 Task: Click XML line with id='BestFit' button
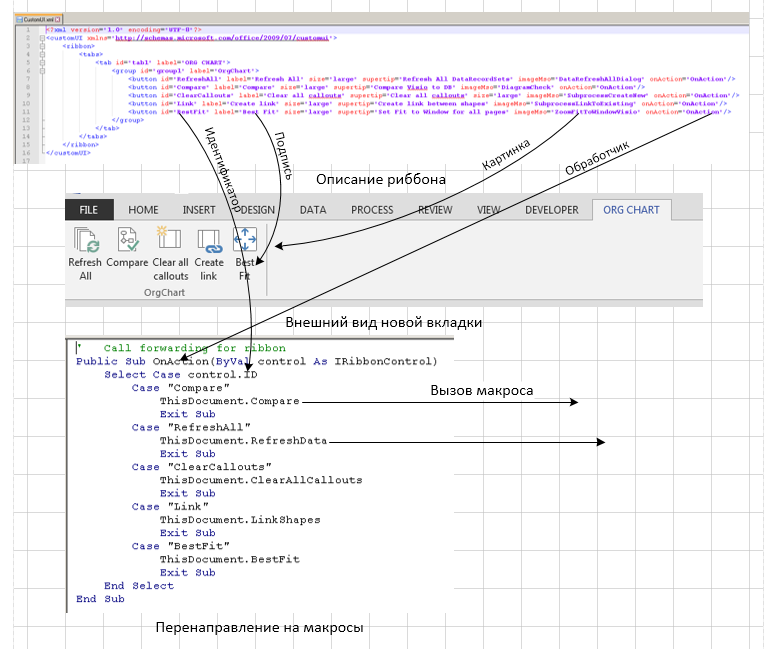(x=430, y=112)
